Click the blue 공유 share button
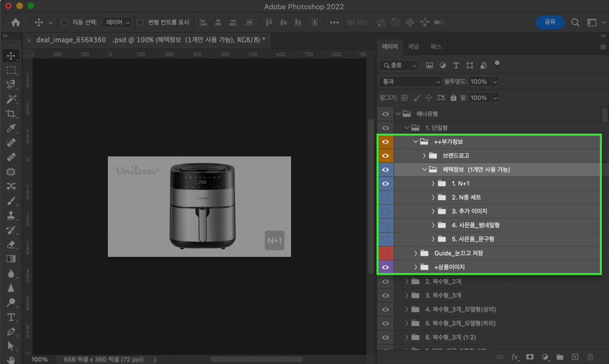609x364 pixels. (550, 22)
